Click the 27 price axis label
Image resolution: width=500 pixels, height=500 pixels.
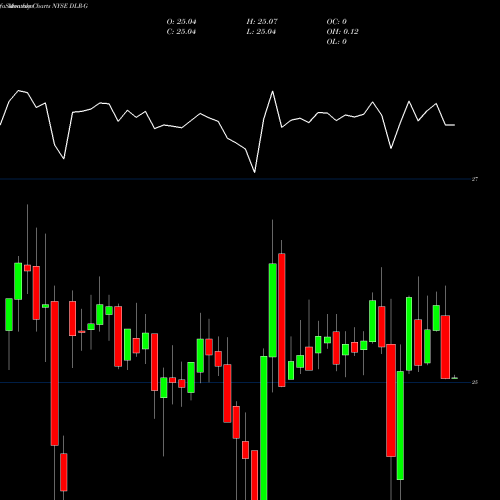coord(475,179)
